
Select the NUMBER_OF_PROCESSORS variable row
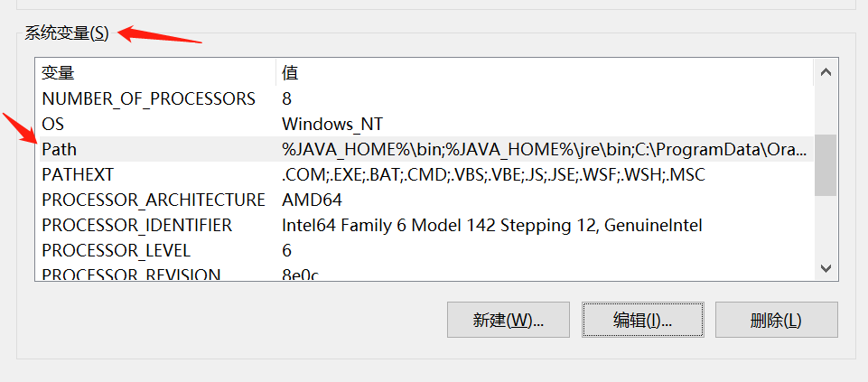(149, 98)
